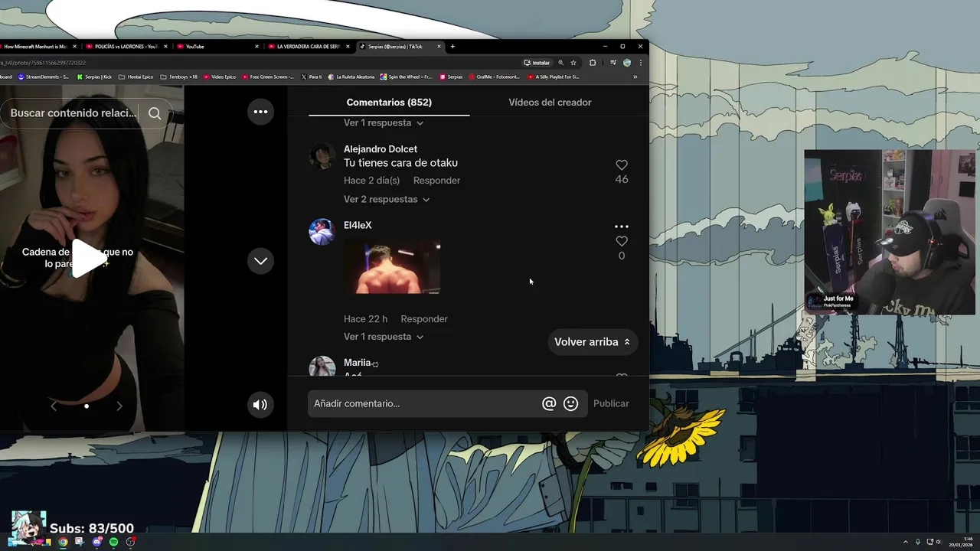Open Snipping Tool from the taskbar
The width and height of the screenshot is (980, 551).
[x=79, y=542]
